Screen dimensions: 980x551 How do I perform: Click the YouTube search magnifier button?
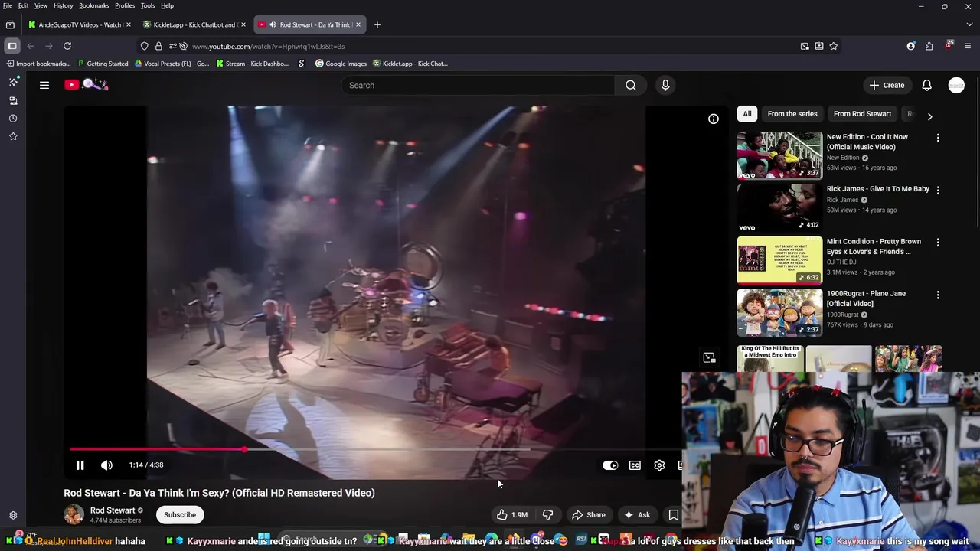(x=631, y=86)
